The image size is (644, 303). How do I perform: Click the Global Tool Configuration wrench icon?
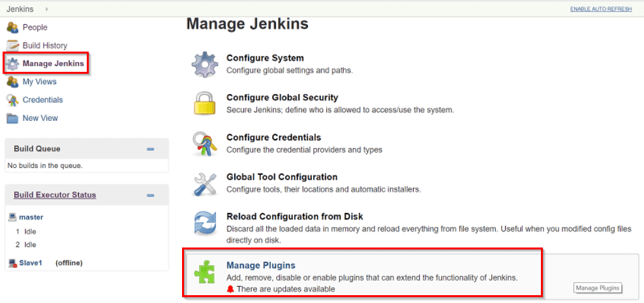pyautogui.click(x=204, y=183)
